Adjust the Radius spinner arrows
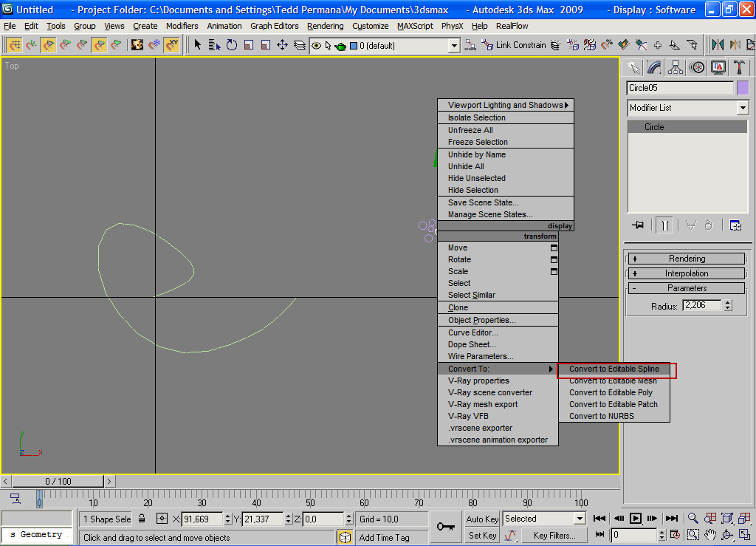This screenshot has height=546, width=756. [x=727, y=305]
